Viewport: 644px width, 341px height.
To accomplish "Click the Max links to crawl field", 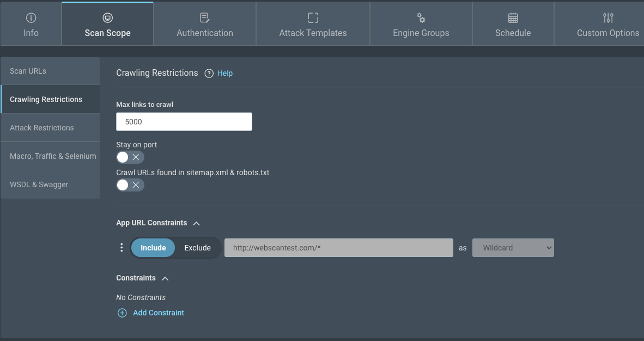I will tap(184, 122).
